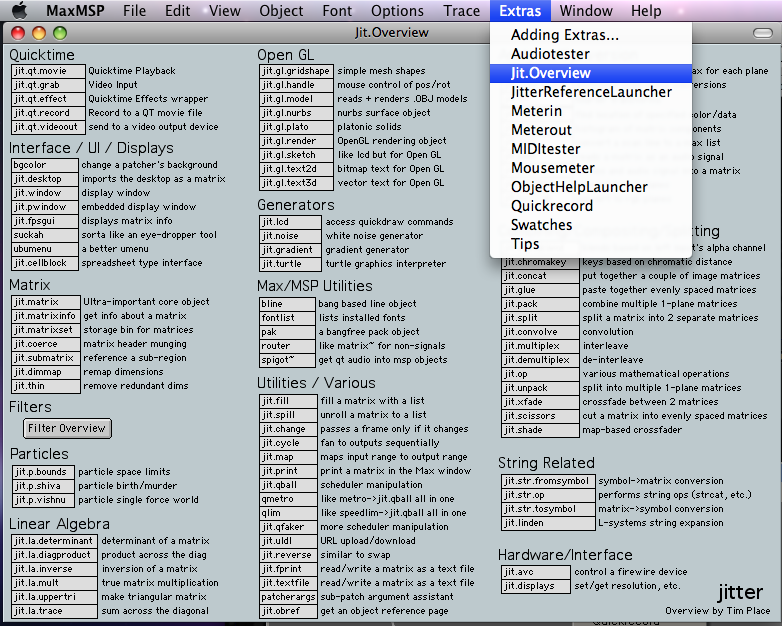Open the Options menu
Screen dimensions: 782x626
(397, 10)
